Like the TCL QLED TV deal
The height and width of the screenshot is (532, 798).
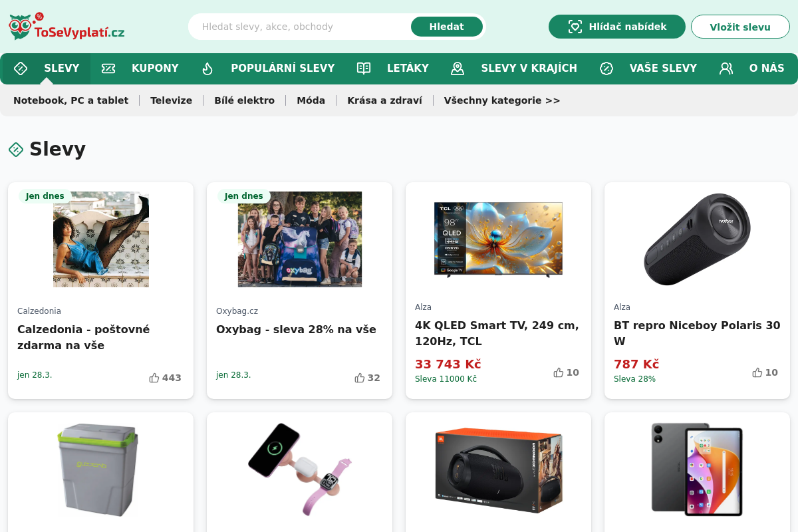(559, 372)
